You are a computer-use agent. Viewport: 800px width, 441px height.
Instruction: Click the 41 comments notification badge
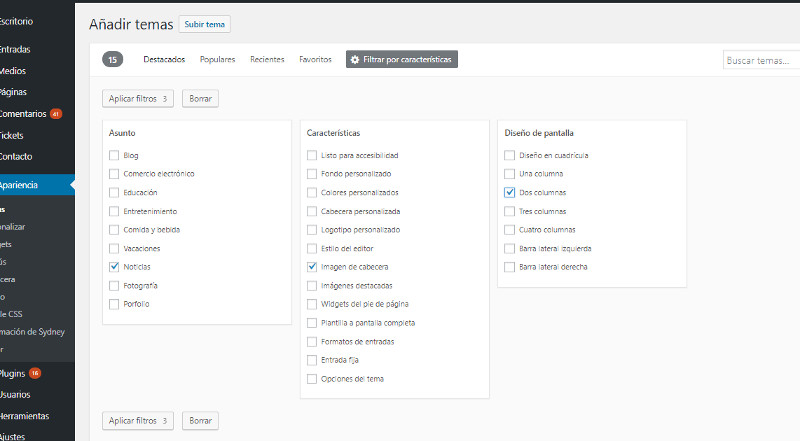tap(56, 114)
